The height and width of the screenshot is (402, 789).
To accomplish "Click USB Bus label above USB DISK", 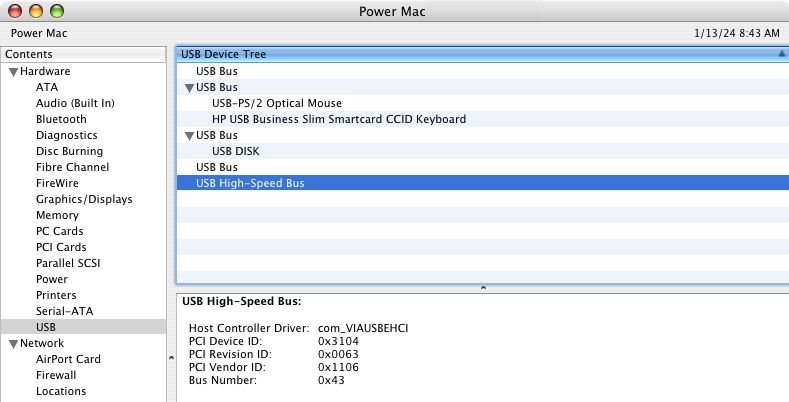I will point(216,135).
